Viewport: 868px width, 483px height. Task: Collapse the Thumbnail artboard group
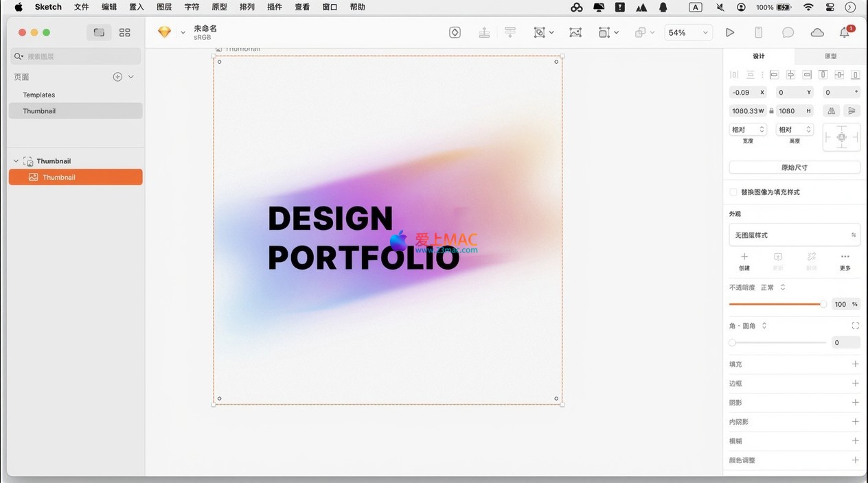16,161
